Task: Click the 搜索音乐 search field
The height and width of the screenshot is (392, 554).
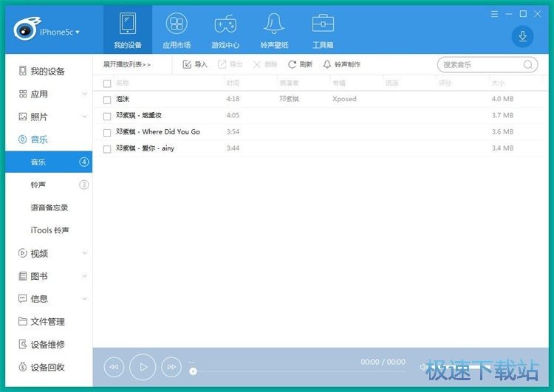Action: tap(488, 65)
